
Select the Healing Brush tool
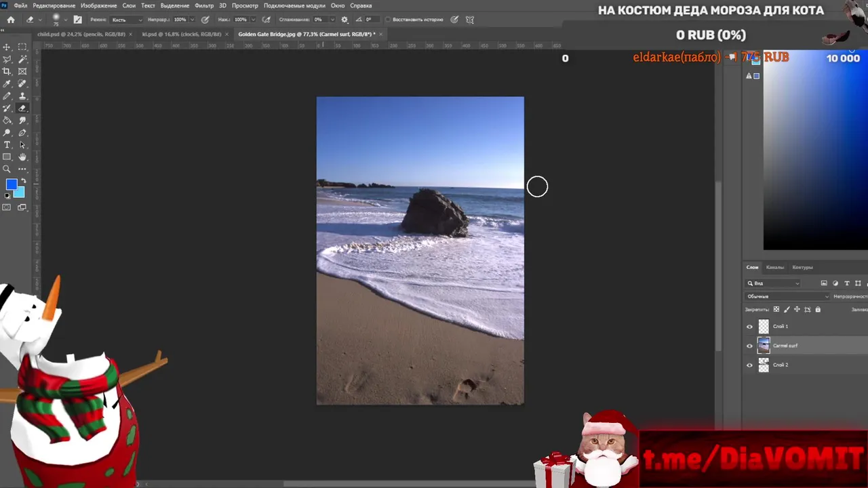(x=22, y=83)
